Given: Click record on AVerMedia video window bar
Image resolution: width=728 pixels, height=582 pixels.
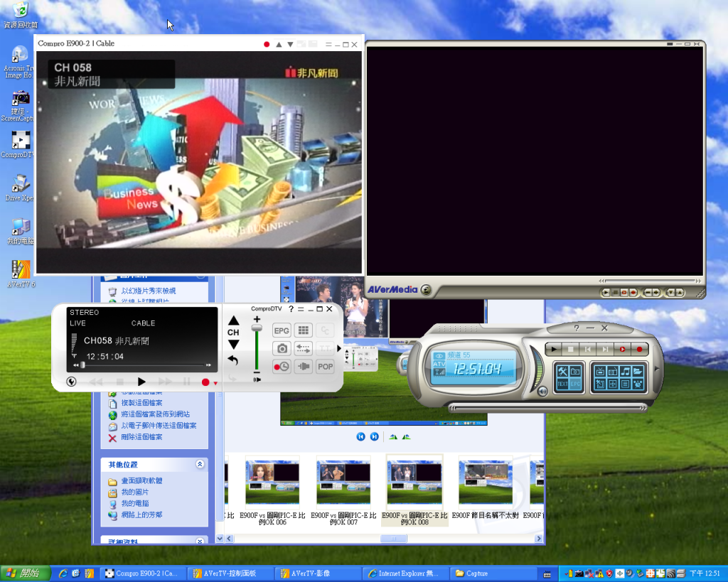Looking at the screenshot, I should [x=633, y=292].
